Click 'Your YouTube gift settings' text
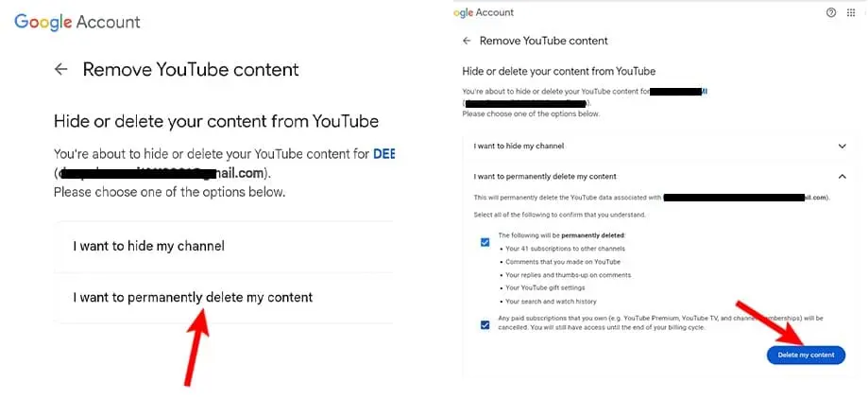The width and height of the screenshot is (868, 399). [545, 288]
